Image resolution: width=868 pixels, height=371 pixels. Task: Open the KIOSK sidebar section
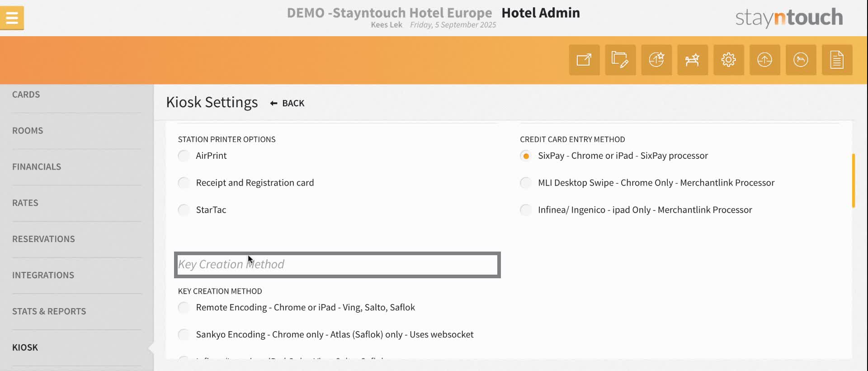pos(25,348)
